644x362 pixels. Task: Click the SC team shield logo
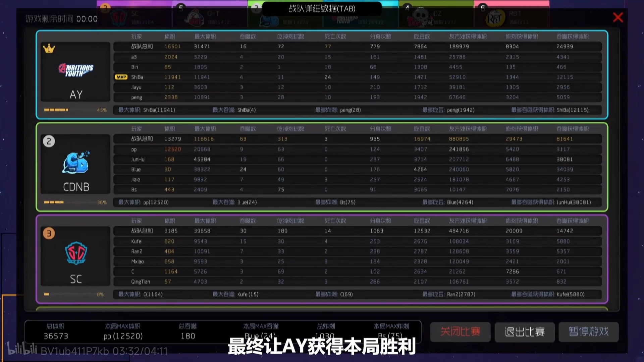pos(76,253)
